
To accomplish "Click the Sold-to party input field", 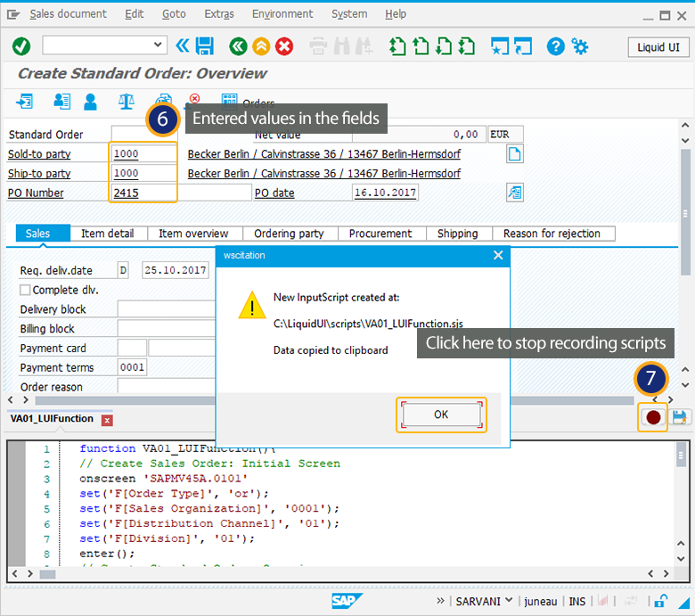I will pyautogui.click(x=143, y=153).
